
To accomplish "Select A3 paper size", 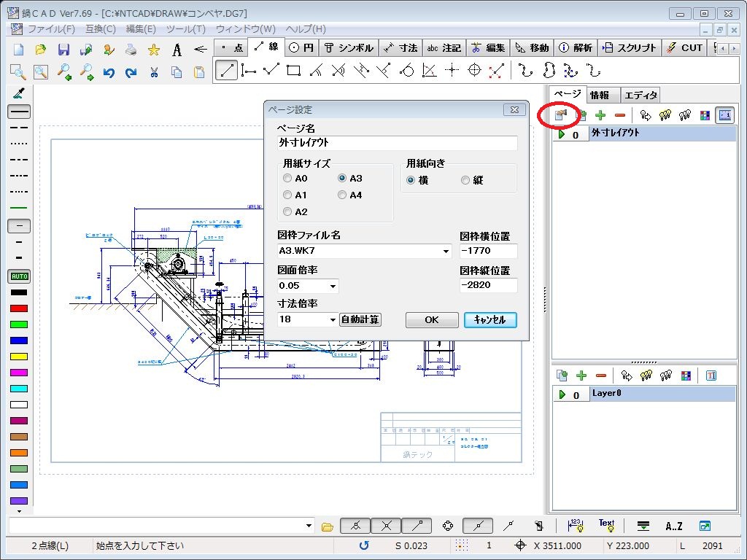I will pyautogui.click(x=342, y=179).
